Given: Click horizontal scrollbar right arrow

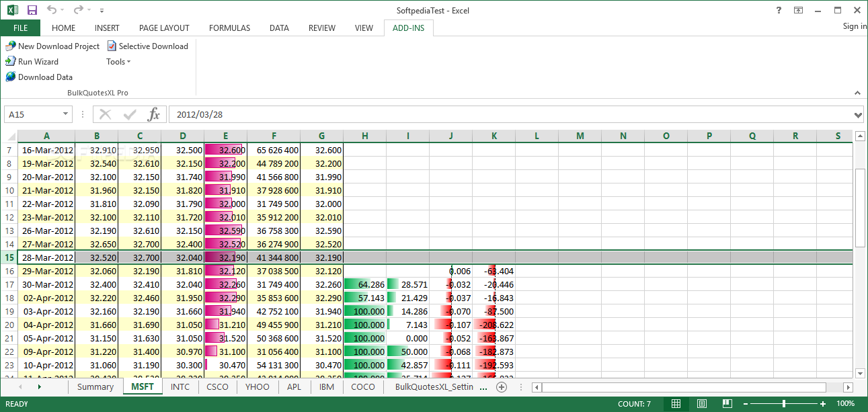Looking at the screenshot, I should coord(848,388).
